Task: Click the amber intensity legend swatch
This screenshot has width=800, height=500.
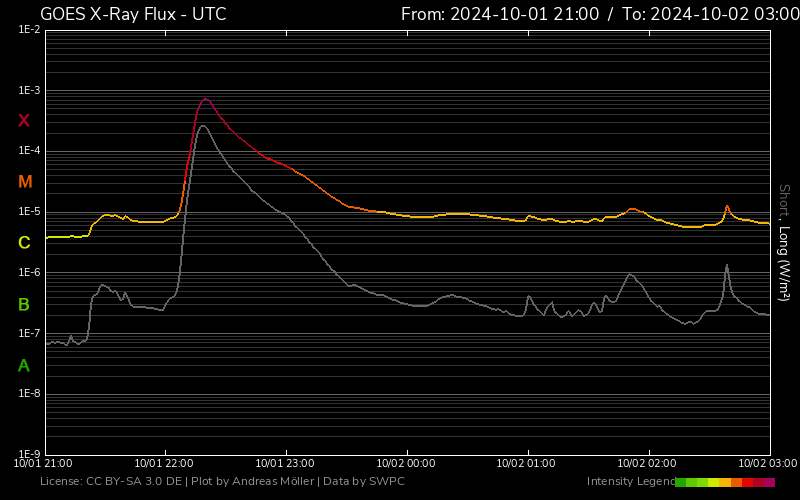Action: point(725,482)
